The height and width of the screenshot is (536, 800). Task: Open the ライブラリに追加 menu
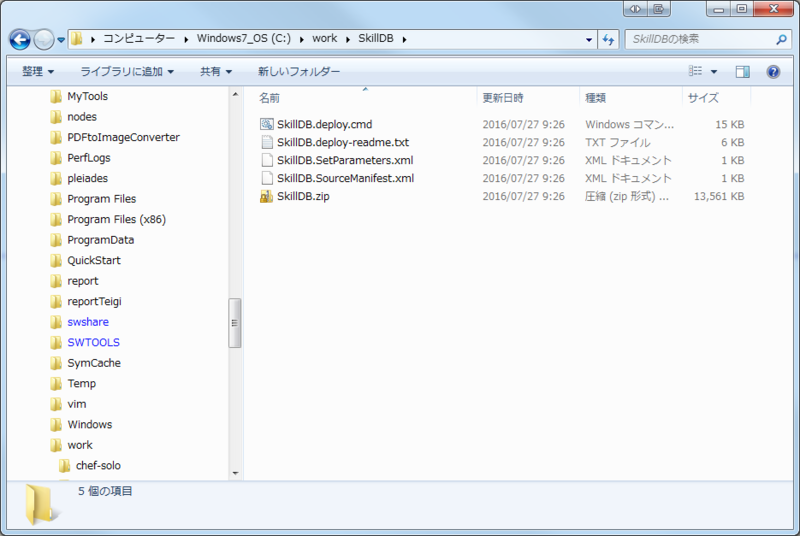(x=127, y=71)
